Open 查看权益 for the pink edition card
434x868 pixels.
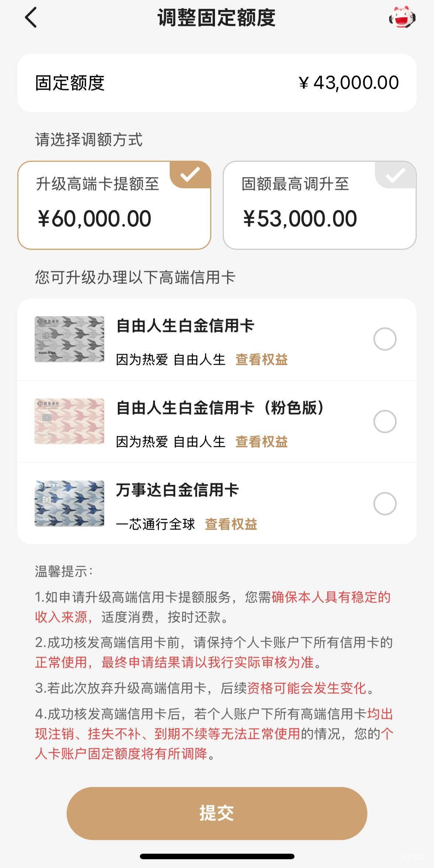[x=261, y=442]
